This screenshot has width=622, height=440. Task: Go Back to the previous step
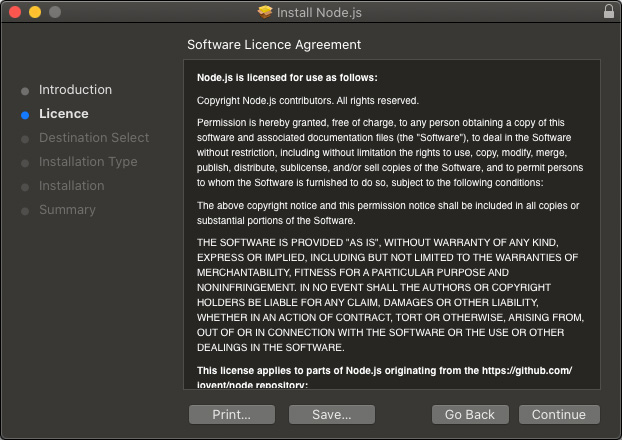[x=470, y=414]
